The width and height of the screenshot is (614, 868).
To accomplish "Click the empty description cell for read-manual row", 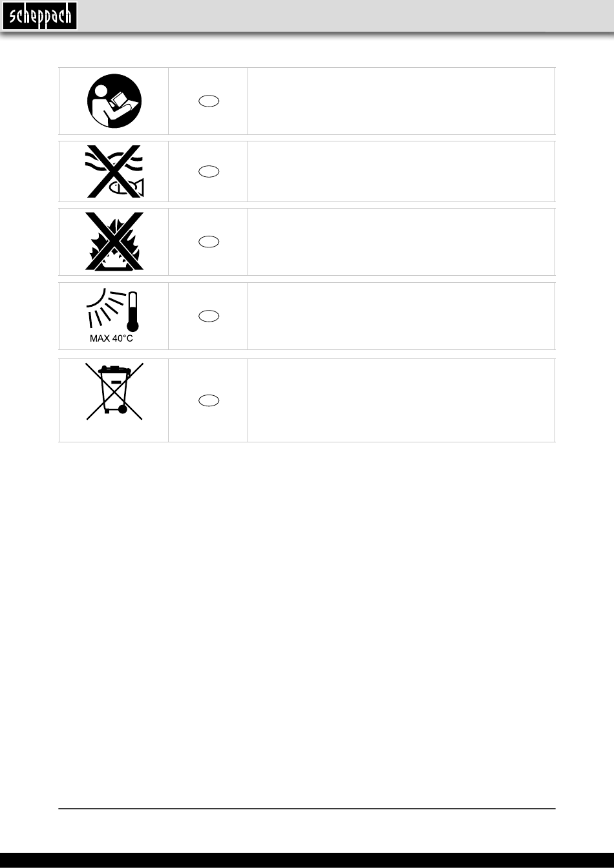I will point(401,101).
